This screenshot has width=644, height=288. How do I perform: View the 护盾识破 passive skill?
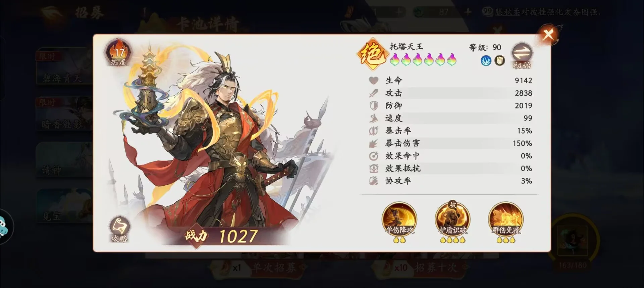(x=452, y=219)
